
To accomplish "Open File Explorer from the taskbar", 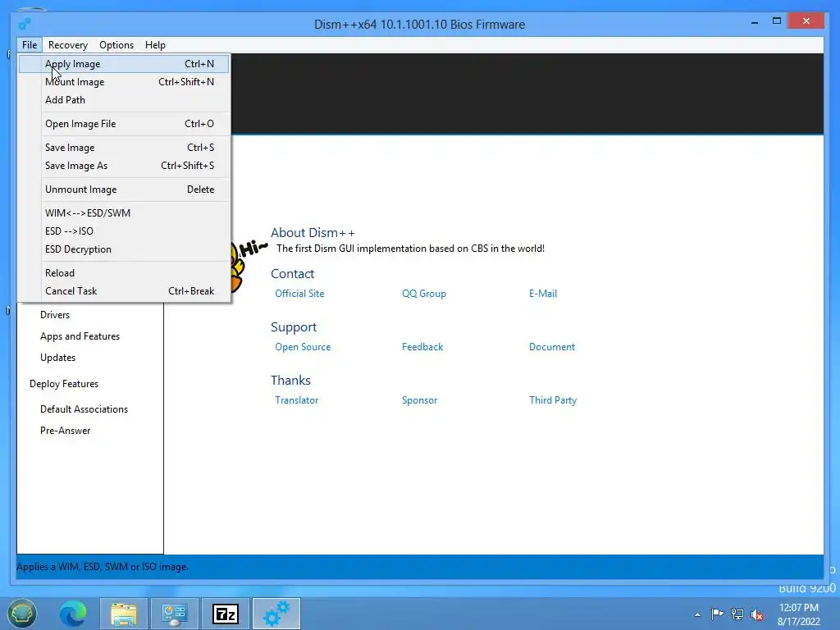I will [x=124, y=614].
